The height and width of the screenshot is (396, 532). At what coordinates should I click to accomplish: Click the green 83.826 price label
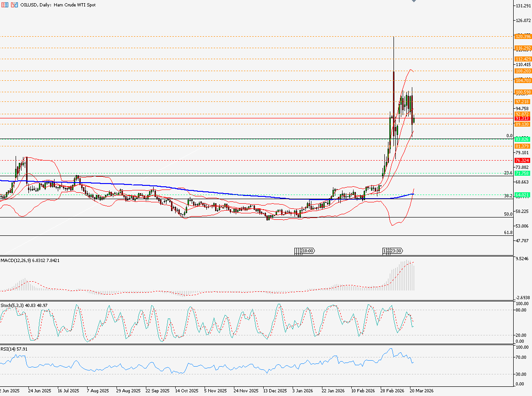[x=523, y=139]
